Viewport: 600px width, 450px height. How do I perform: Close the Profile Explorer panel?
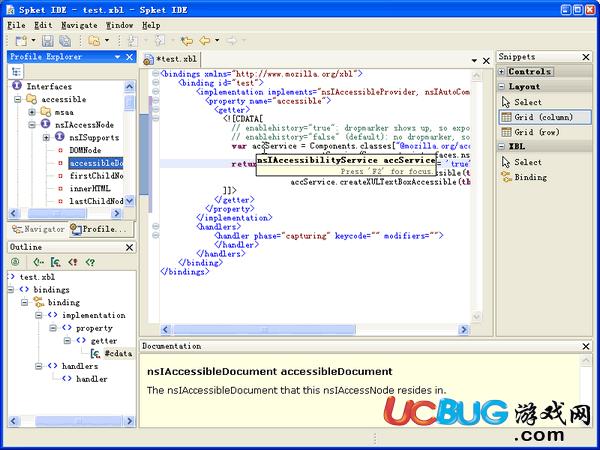click(130, 57)
